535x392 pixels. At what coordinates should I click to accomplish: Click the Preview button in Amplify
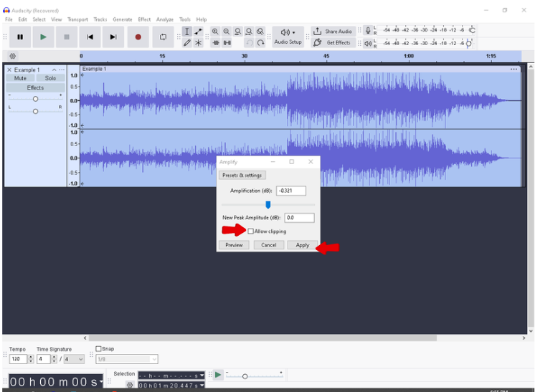pos(234,245)
